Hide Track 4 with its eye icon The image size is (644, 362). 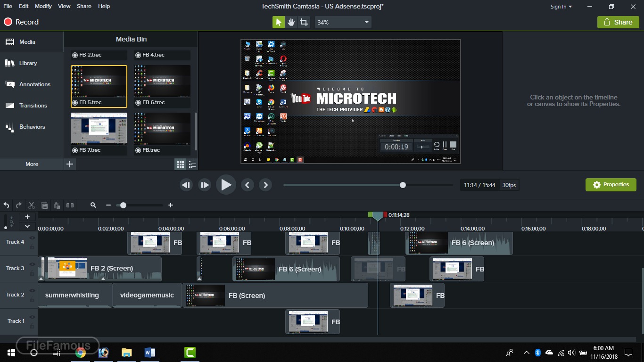pyautogui.click(x=32, y=238)
